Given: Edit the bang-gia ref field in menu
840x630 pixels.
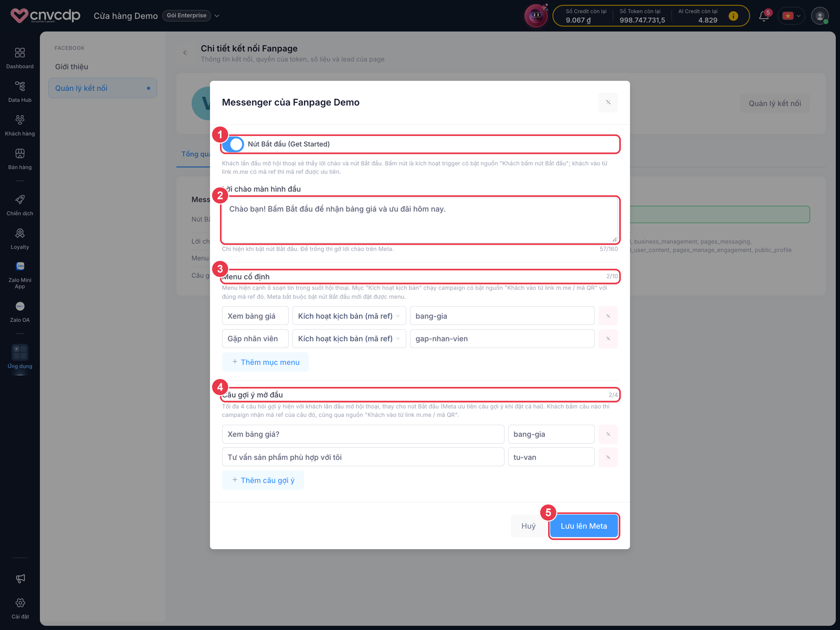Looking at the screenshot, I should pos(502,316).
